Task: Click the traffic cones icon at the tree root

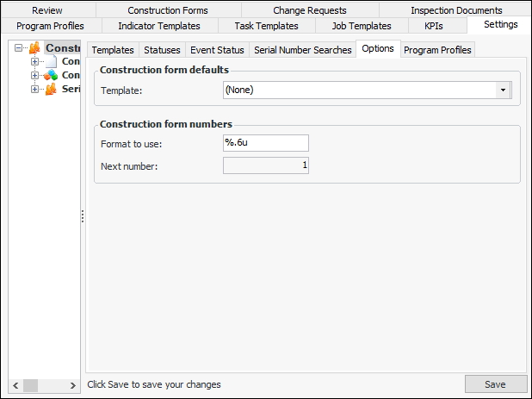Action: [x=34, y=48]
